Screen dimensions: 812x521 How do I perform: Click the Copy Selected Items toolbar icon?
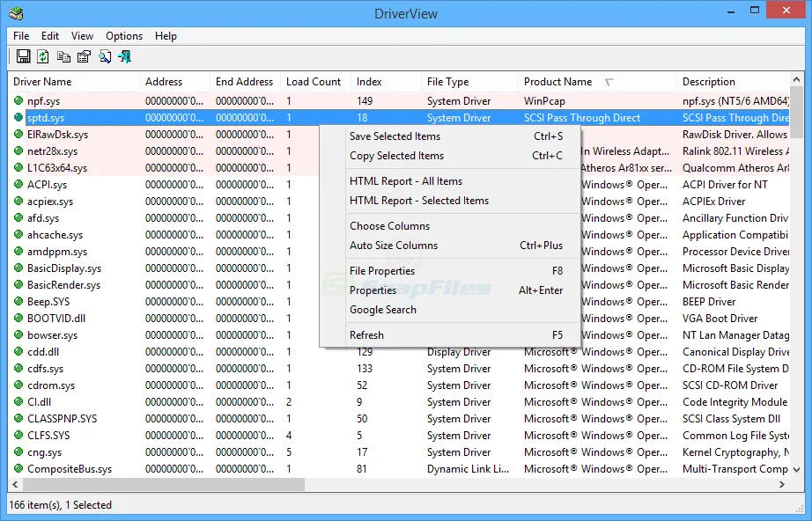click(63, 56)
